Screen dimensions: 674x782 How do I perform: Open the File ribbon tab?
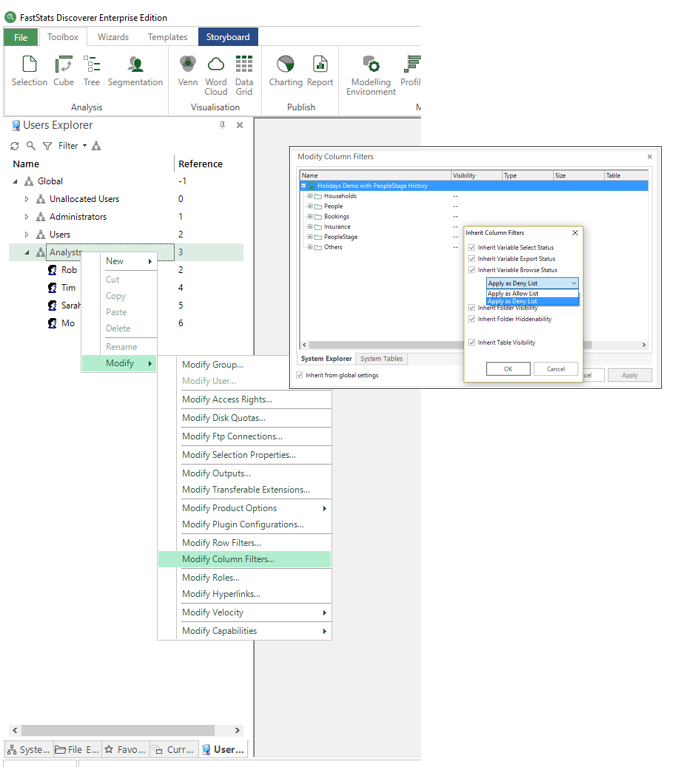(21, 37)
